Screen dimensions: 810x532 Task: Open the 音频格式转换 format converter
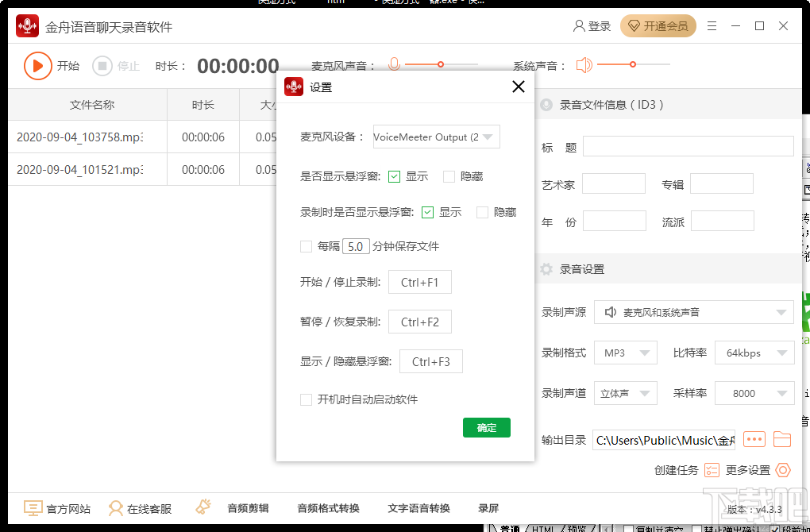pyautogui.click(x=328, y=507)
